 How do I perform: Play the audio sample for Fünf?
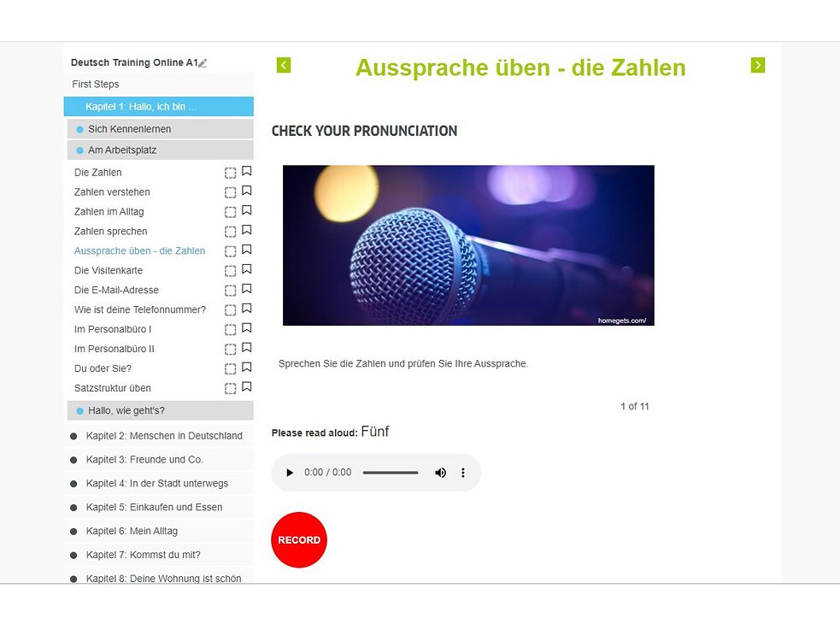290,473
